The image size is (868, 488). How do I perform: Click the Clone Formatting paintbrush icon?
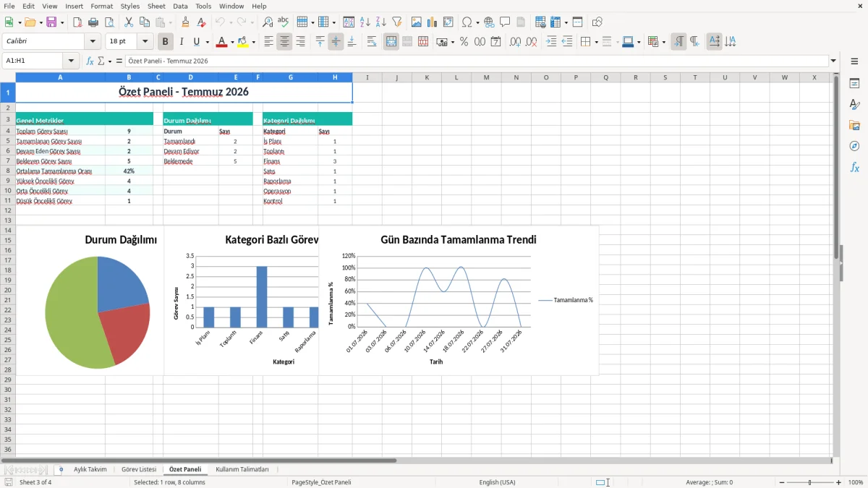click(x=186, y=22)
